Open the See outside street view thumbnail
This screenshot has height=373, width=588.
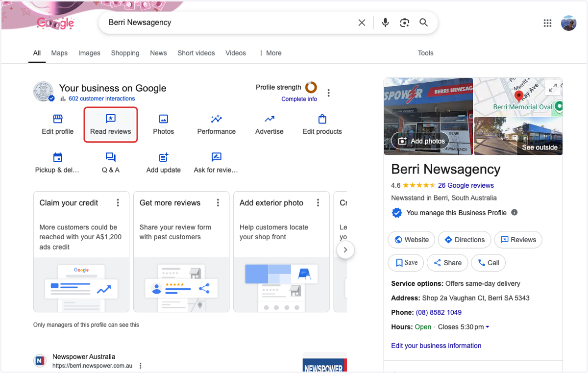pyautogui.click(x=518, y=136)
